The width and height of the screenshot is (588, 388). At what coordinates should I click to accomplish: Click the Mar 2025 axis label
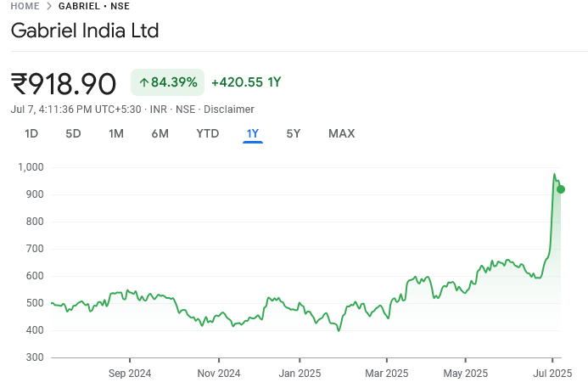[x=386, y=373]
